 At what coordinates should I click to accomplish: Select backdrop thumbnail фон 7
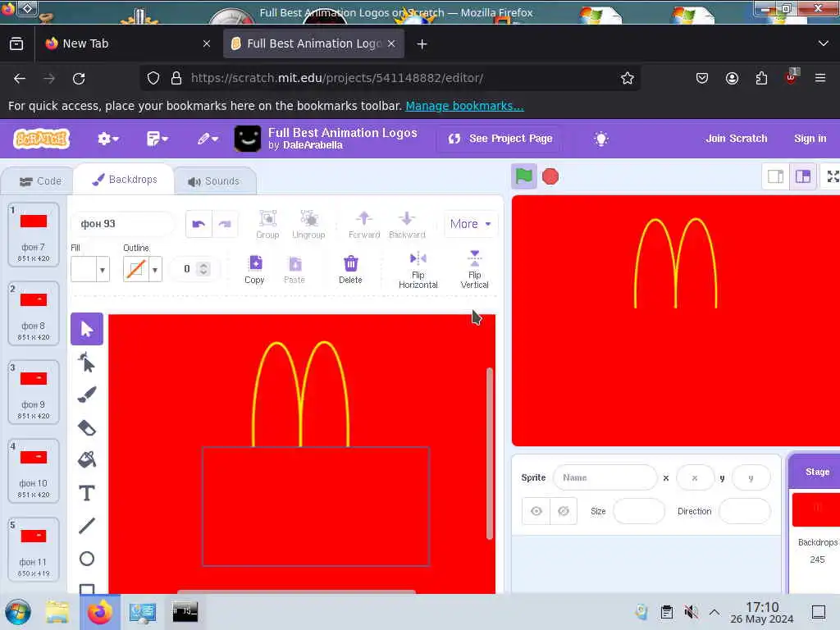pyautogui.click(x=33, y=234)
